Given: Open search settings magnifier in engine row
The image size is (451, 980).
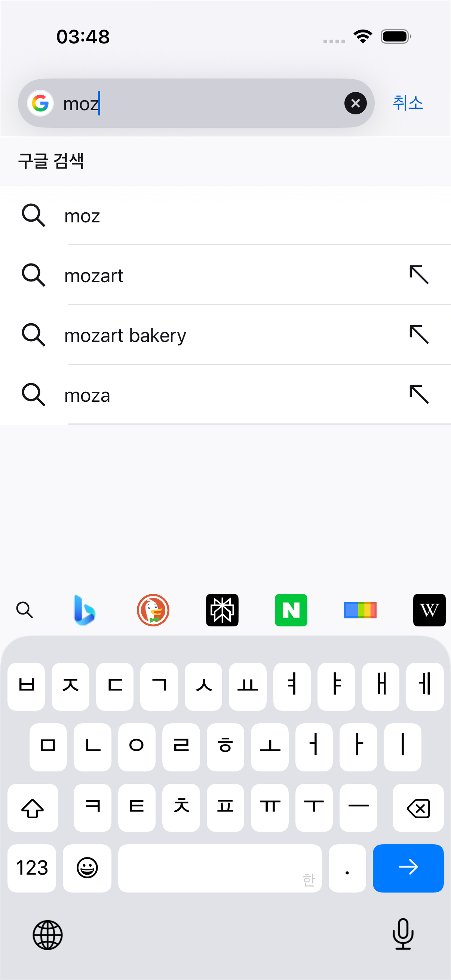Looking at the screenshot, I should tap(25, 610).
